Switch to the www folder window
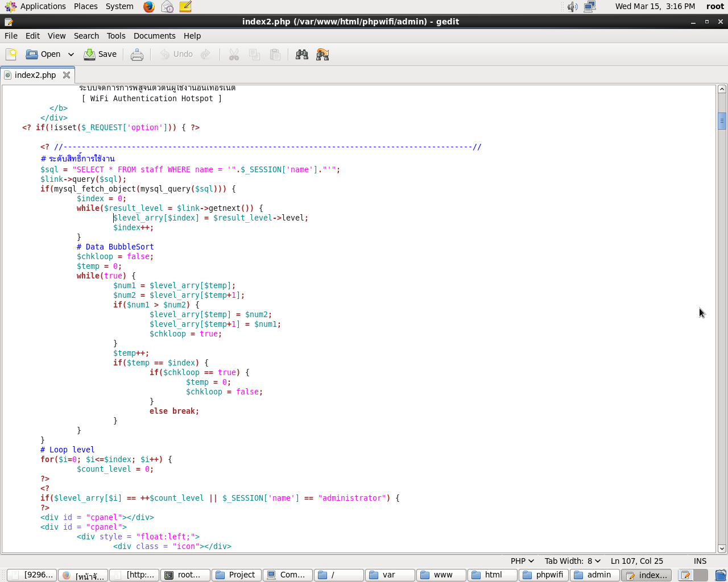728x582 pixels. click(x=441, y=575)
